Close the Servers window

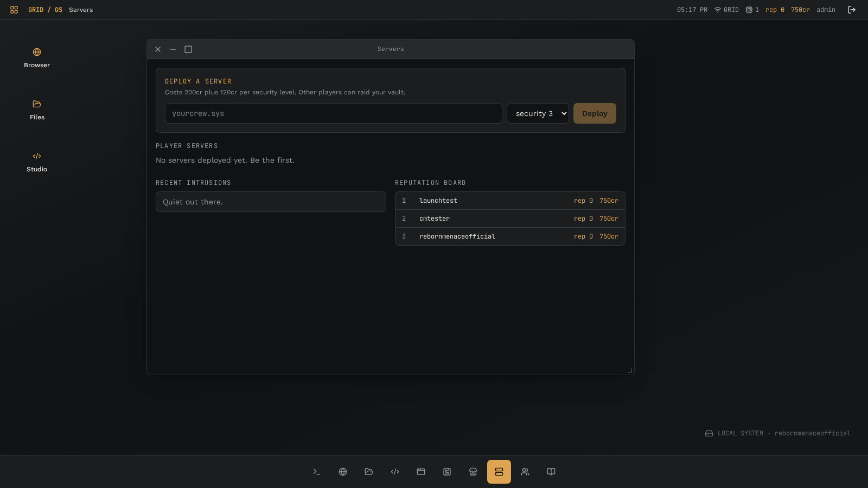pos(158,49)
